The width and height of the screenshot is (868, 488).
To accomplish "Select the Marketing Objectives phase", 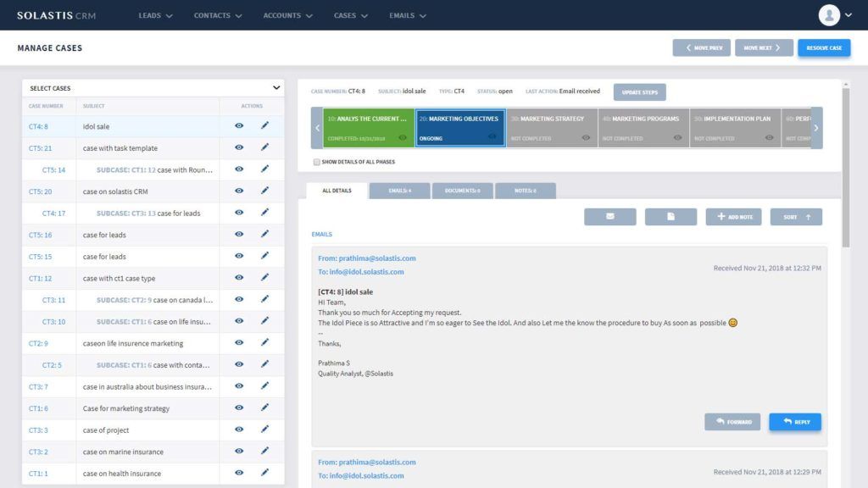I will [460, 128].
